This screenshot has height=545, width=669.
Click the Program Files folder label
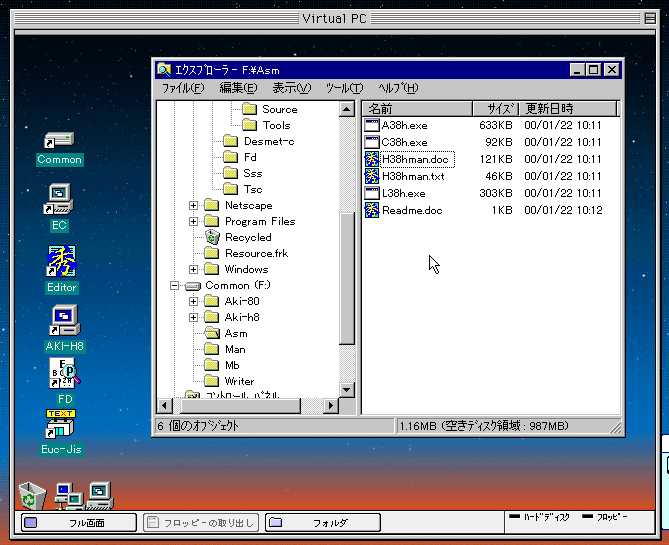260,221
